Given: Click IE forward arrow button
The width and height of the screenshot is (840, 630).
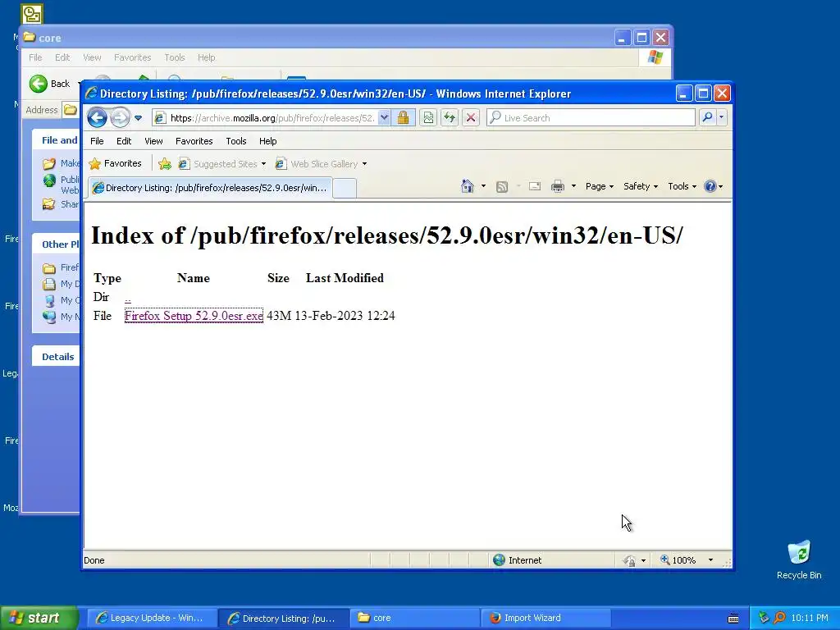Looking at the screenshot, I should pos(120,117).
